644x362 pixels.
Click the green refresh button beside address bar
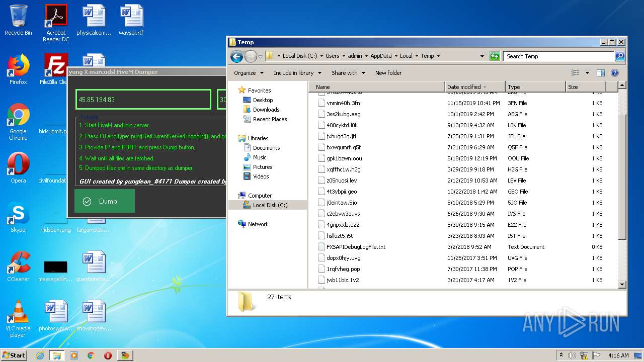coord(495,56)
